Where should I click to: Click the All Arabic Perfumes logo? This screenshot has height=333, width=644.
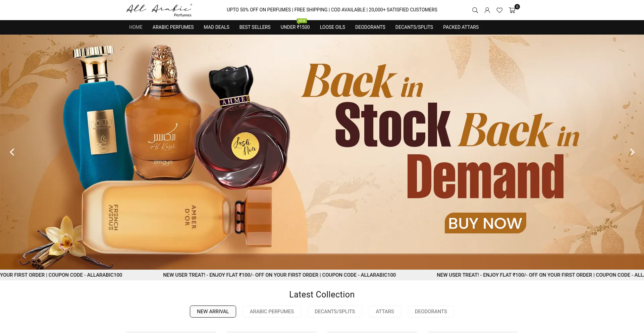pyautogui.click(x=159, y=10)
